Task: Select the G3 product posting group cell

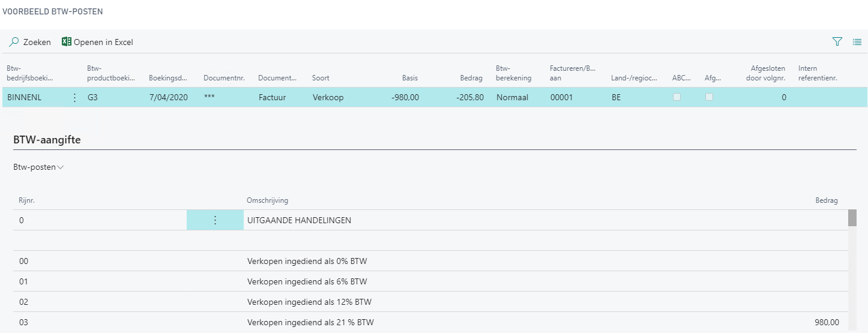Action: tap(92, 98)
